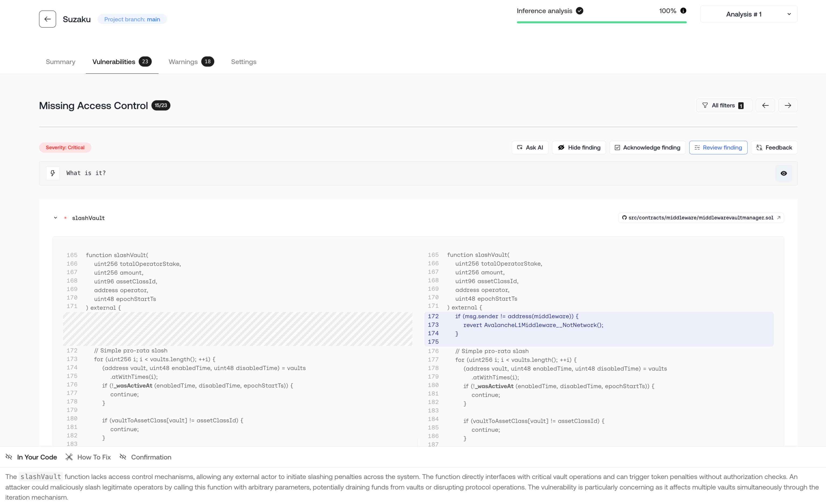The height and width of the screenshot is (504, 826).
Task: Click the Ask AI button
Action: (530, 148)
